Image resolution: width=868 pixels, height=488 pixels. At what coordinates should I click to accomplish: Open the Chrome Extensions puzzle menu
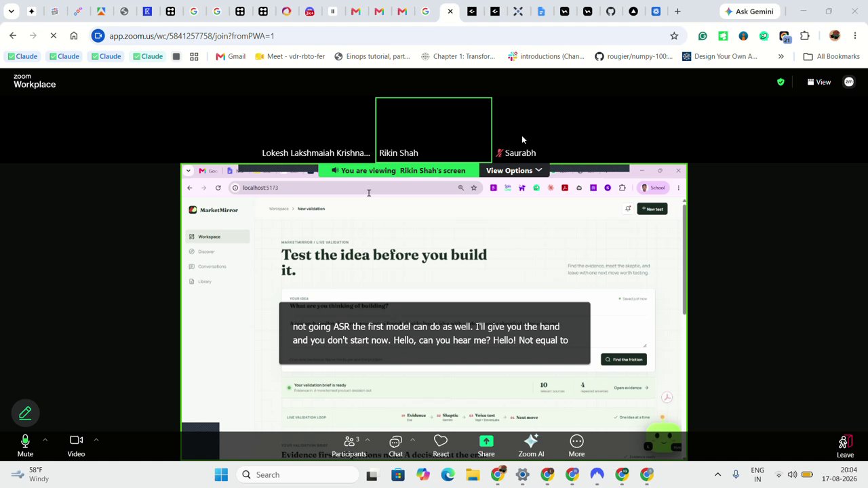pos(805,36)
